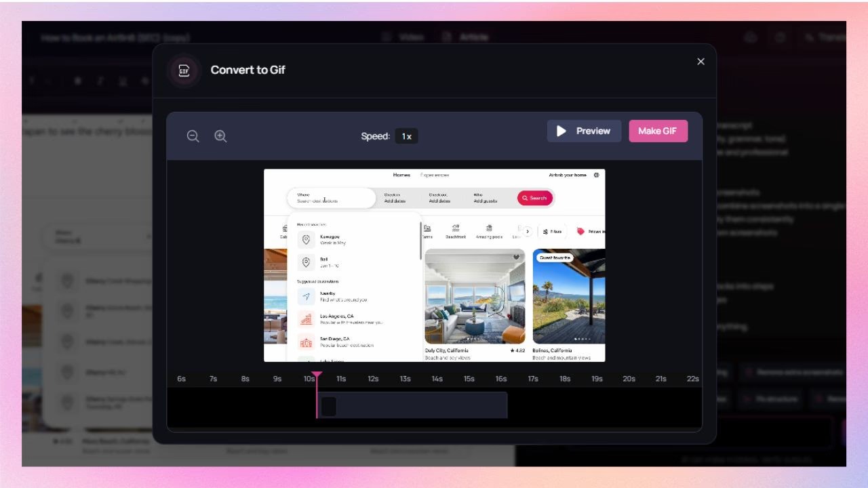The image size is (868, 488).
Task: Click the Nearby arrow icon in suggestions
Action: tap(306, 296)
